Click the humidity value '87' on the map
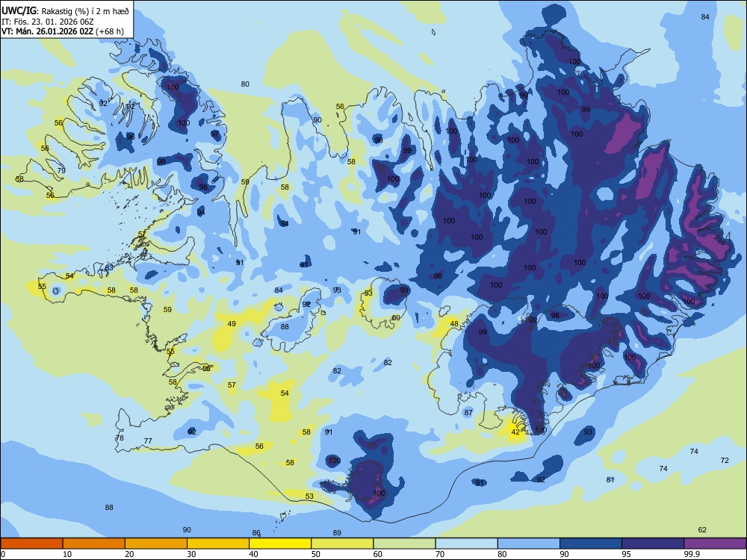Image resolution: width=747 pixels, height=560 pixels. 468,412
